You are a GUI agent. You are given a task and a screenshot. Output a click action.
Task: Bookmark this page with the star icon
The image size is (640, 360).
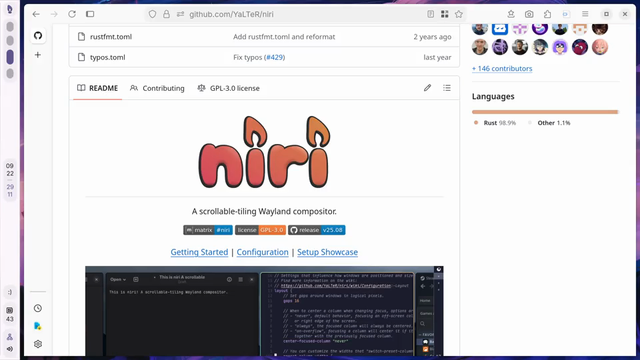(459, 14)
